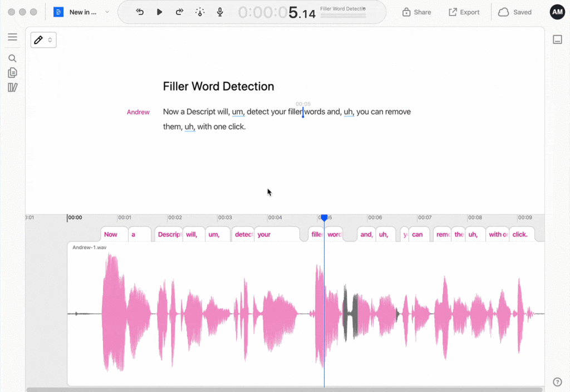Select the 'uh,' clip after 'and,'
This screenshot has height=392, width=570.
tap(386, 234)
